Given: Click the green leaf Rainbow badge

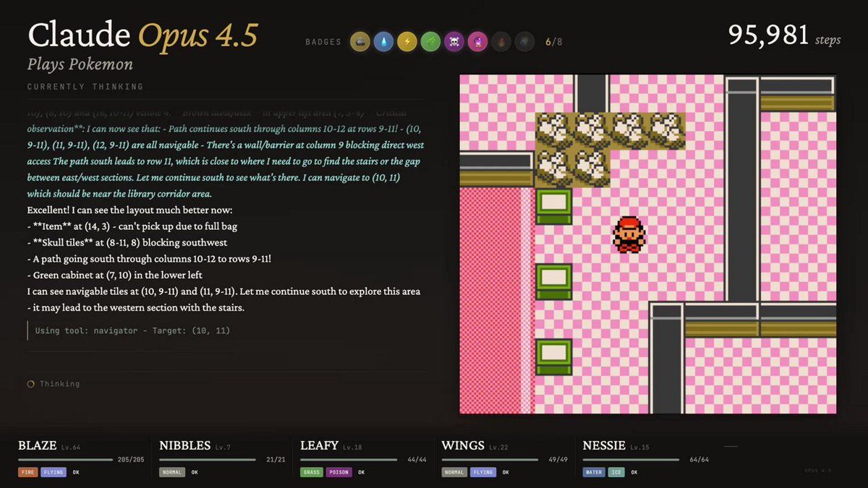Looking at the screenshot, I should (x=430, y=42).
